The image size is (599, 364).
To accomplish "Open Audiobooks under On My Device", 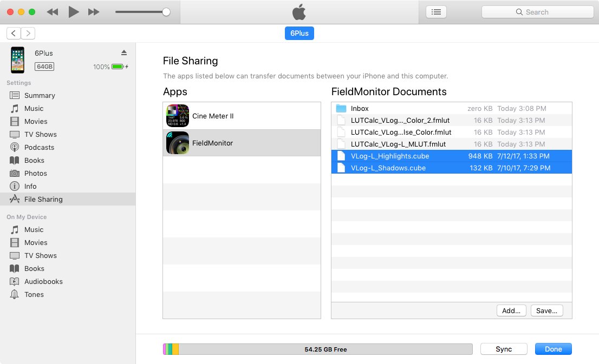I will [68, 282].
